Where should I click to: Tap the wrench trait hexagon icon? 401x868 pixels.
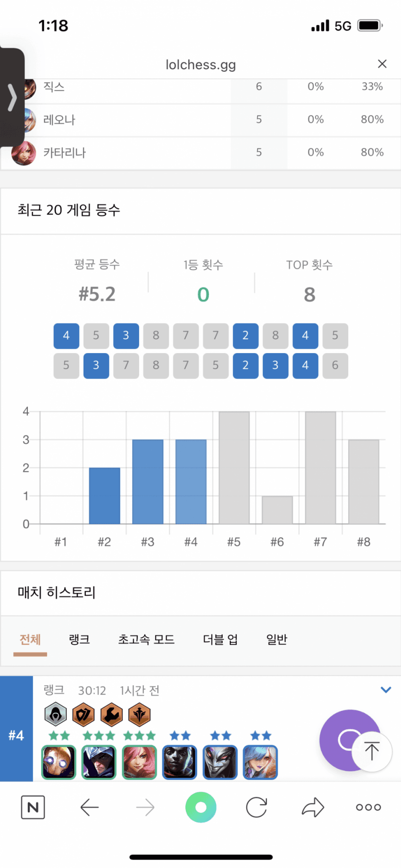tap(111, 714)
